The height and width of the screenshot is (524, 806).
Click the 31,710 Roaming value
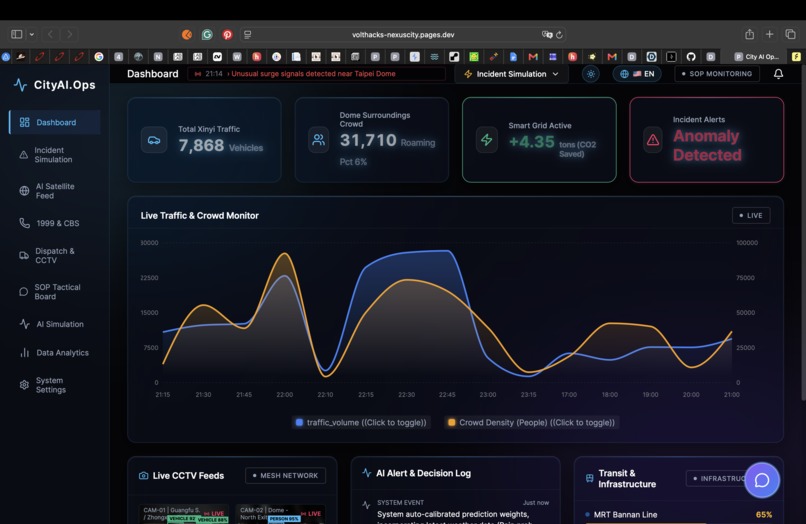click(388, 140)
